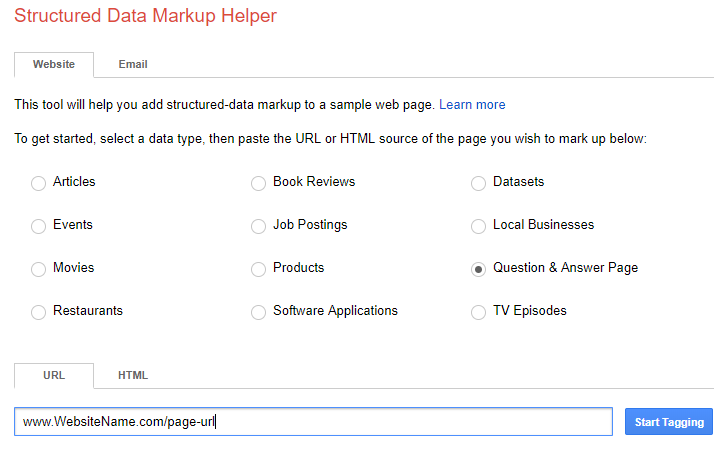The height and width of the screenshot is (450, 728).
Task: Select the Articles radio button
Action: pos(39,183)
